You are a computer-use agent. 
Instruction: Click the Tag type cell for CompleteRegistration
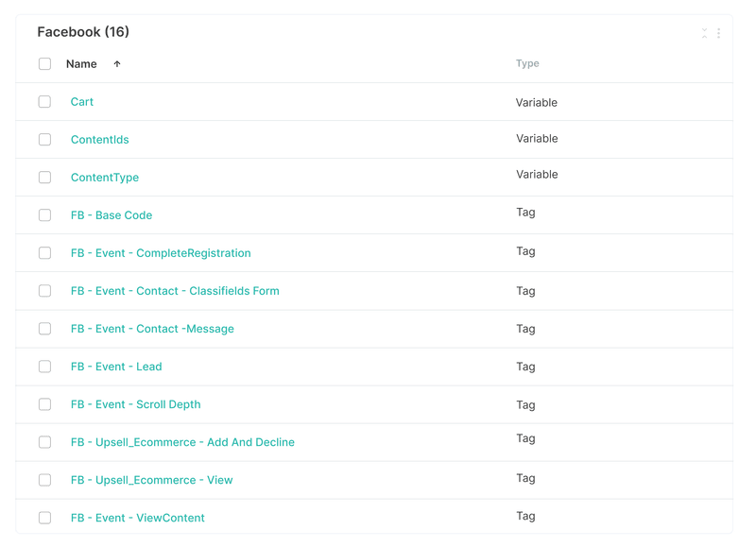coord(526,251)
